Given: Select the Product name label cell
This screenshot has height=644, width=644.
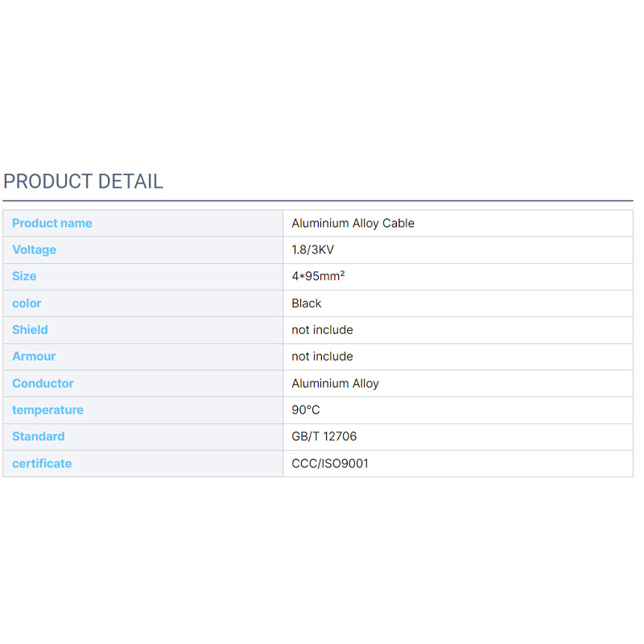Looking at the screenshot, I should 52,223.
